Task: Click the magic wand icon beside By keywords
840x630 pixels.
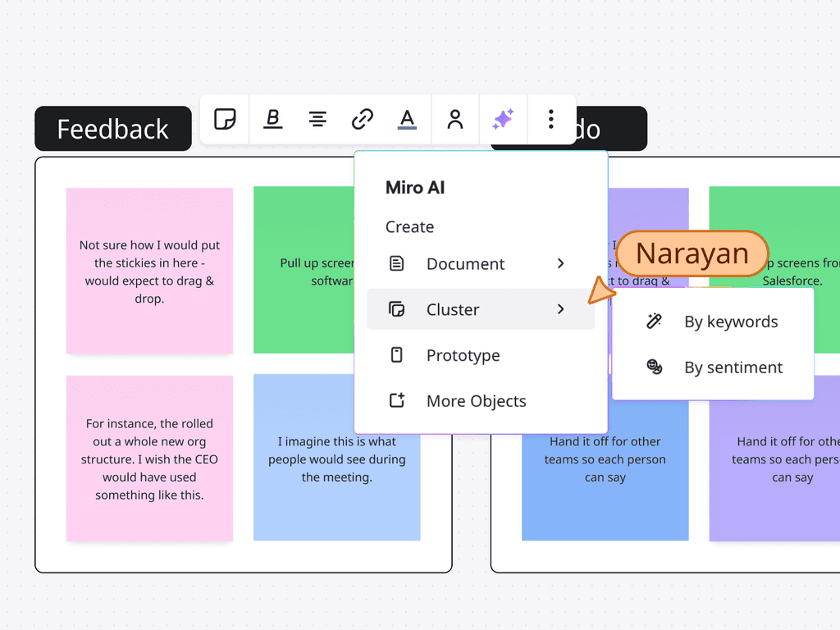Action: (654, 322)
